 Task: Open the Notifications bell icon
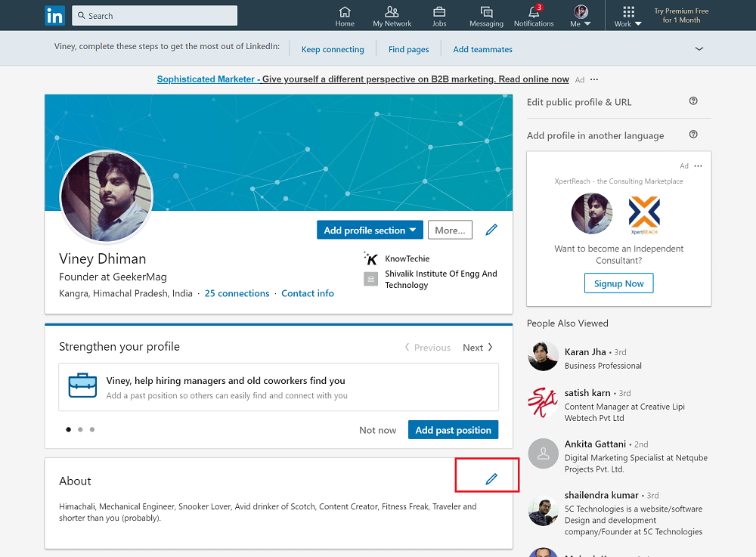point(534,17)
